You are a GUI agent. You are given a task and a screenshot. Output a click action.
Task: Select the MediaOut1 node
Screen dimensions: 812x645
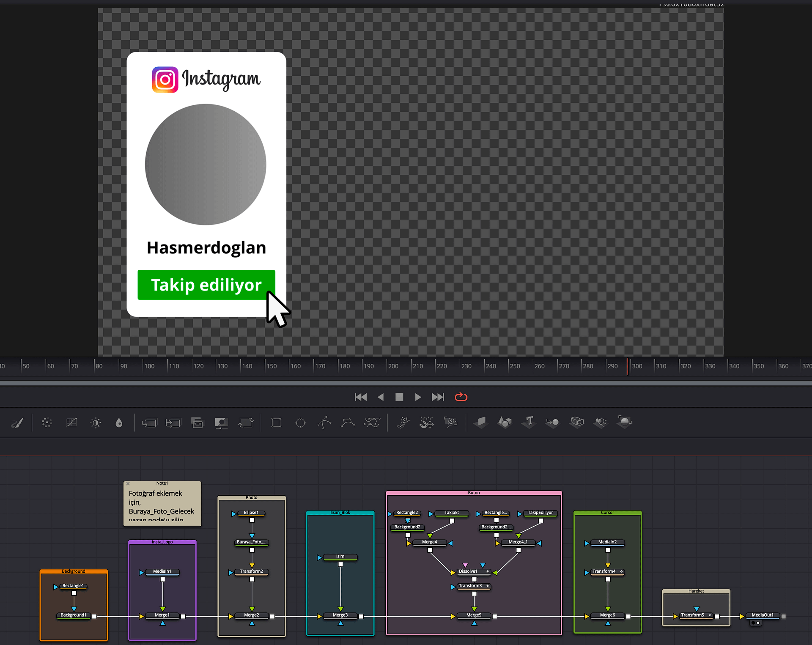pyautogui.click(x=762, y=615)
